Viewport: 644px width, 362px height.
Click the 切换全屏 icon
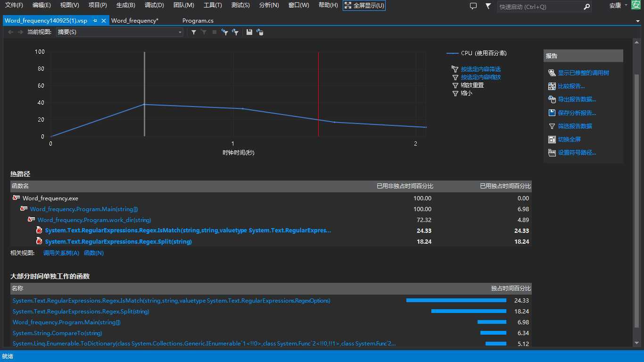tap(552, 139)
